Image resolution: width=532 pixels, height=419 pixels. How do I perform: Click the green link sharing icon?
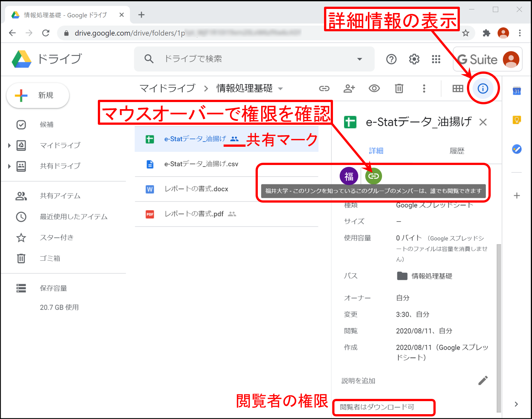point(374,176)
